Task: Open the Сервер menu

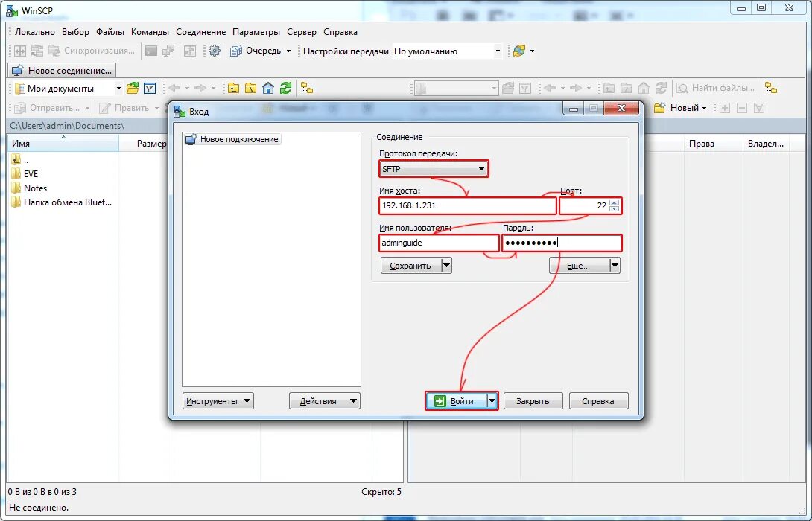Action: (302, 31)
